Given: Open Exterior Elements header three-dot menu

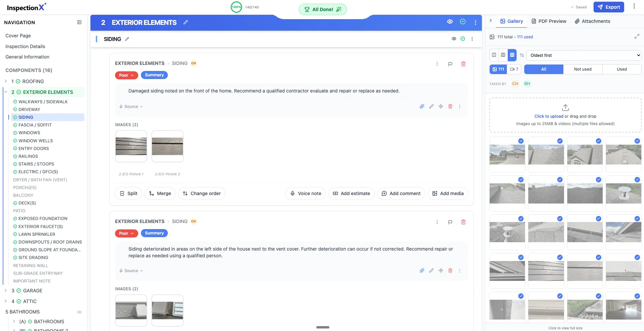Looking at the screenshot, I should click(x=475, y=22).
